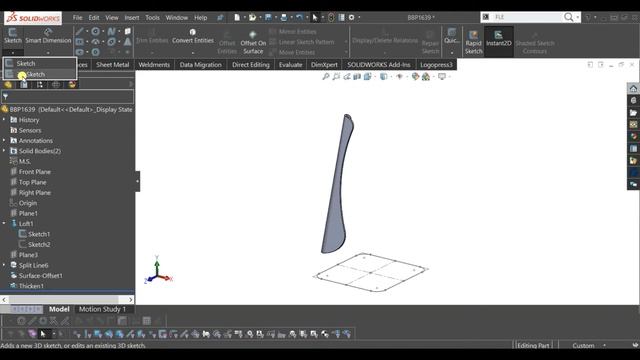Choose the Line sketch tool
Screen dimensions: 640x360
point(79,31)
